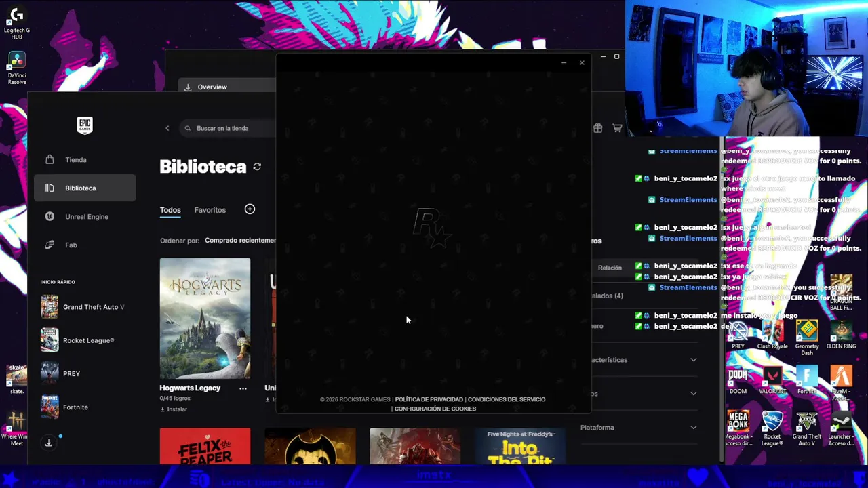Open Configuración de Cookies link

pos(435,409)
